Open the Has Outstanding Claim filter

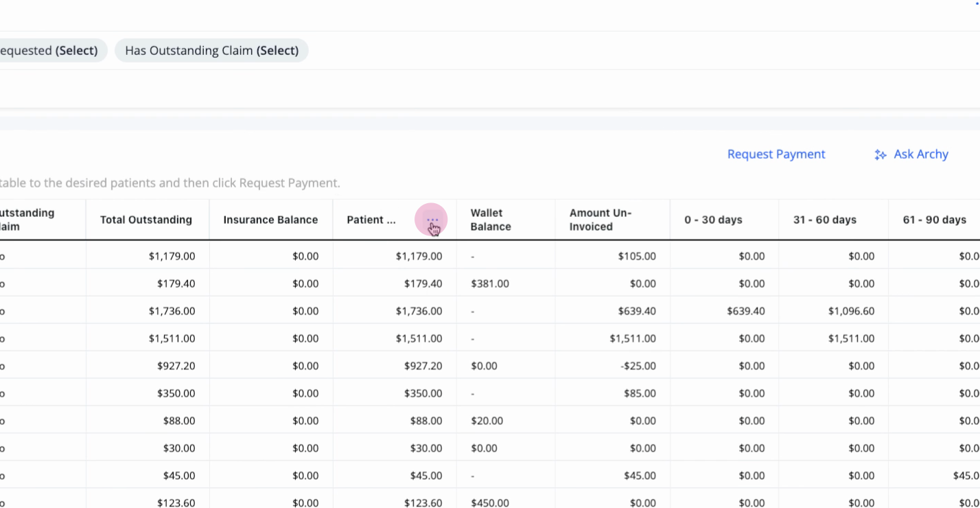[x=211, y=51]
